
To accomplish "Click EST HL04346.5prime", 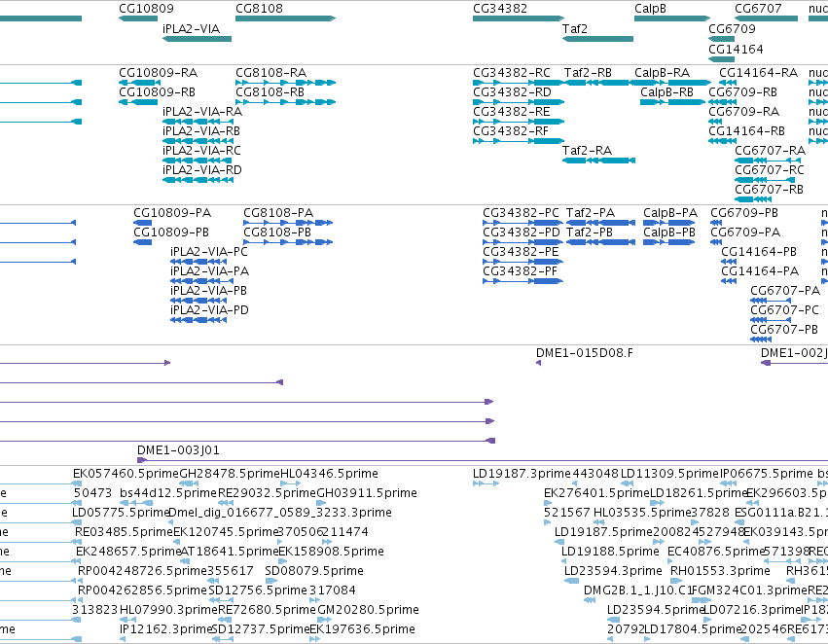I will [291, 483].
